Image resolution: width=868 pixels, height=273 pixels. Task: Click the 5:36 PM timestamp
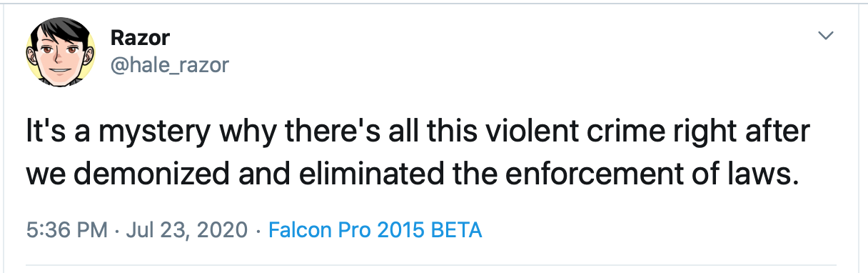coord(66,231)
